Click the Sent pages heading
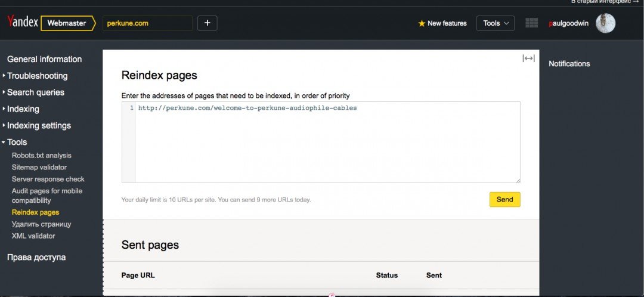This screenshot has width=644, height=297. pyautogui.click(x=150, y=245)
